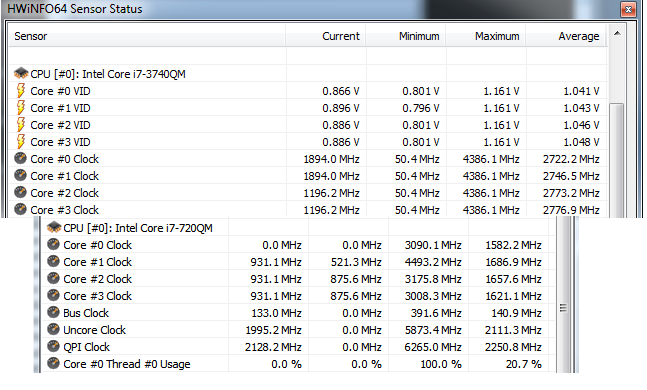Select the Core #3 VID row label
The height and width of the screenshot is (390, 647).
(60, 142)
